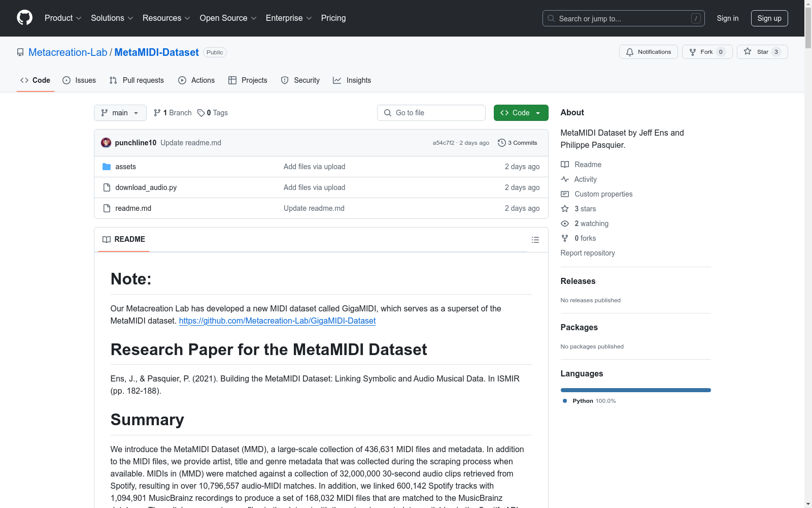
Task: Click the assets folder icon
Action: 107,167
